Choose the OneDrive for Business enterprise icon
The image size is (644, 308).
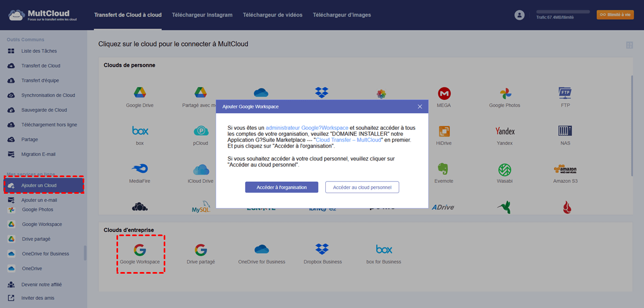[x=261, y=250]
